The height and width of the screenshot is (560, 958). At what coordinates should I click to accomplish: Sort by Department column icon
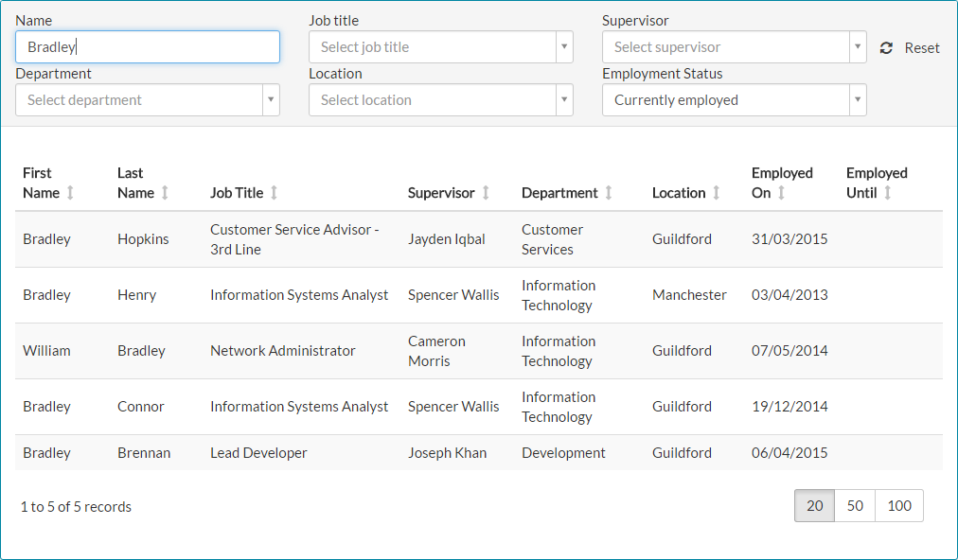609,193
